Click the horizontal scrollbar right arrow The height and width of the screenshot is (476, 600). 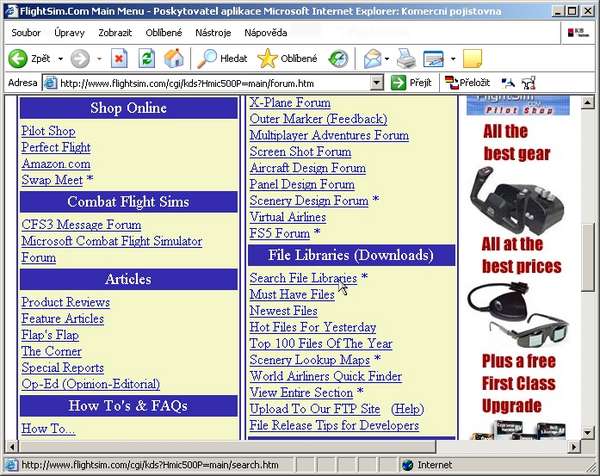[574, 446]
